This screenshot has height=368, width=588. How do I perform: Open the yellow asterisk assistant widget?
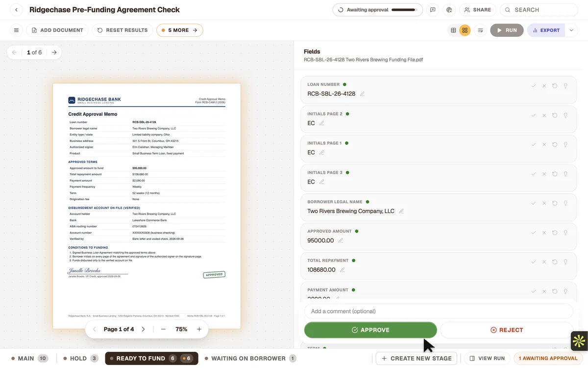[579, 341]
